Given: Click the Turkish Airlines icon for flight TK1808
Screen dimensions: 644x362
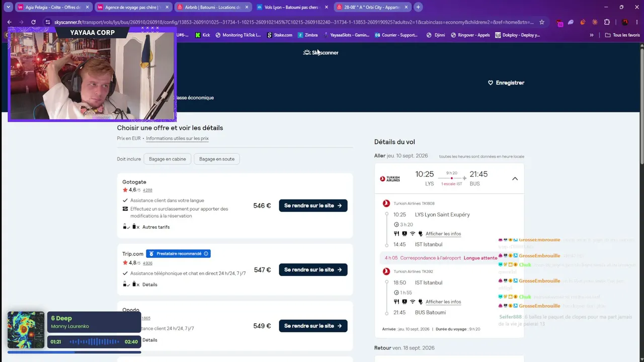Looking at the screenshot, I should (386, 204).
